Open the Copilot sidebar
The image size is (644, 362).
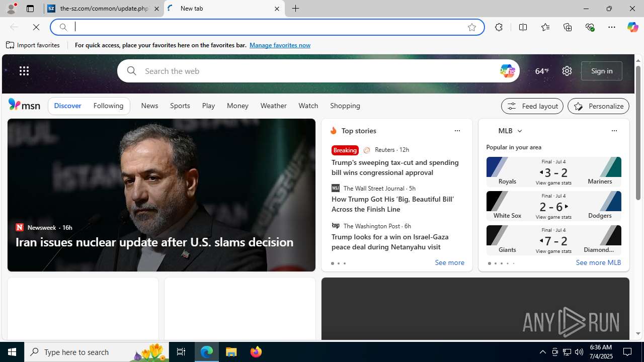pos(632,27)
